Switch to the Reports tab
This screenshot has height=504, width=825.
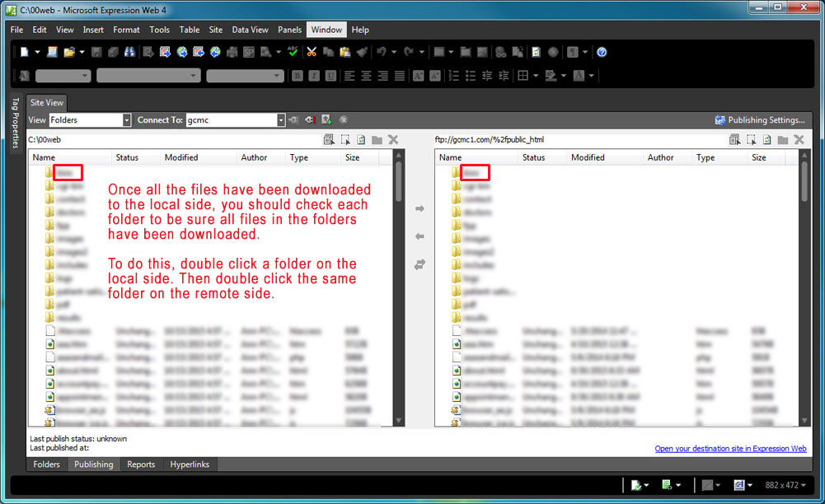[x=141, y=464]
